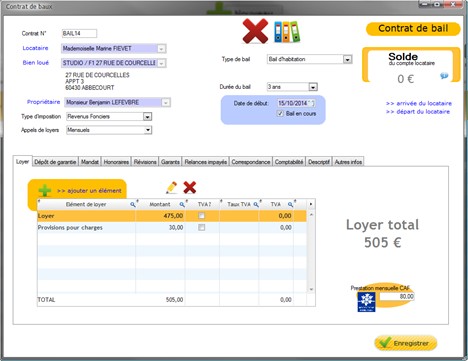Click the table scrollbar down arrow
This screenshot has height=361, width=468.
(311, 289)
